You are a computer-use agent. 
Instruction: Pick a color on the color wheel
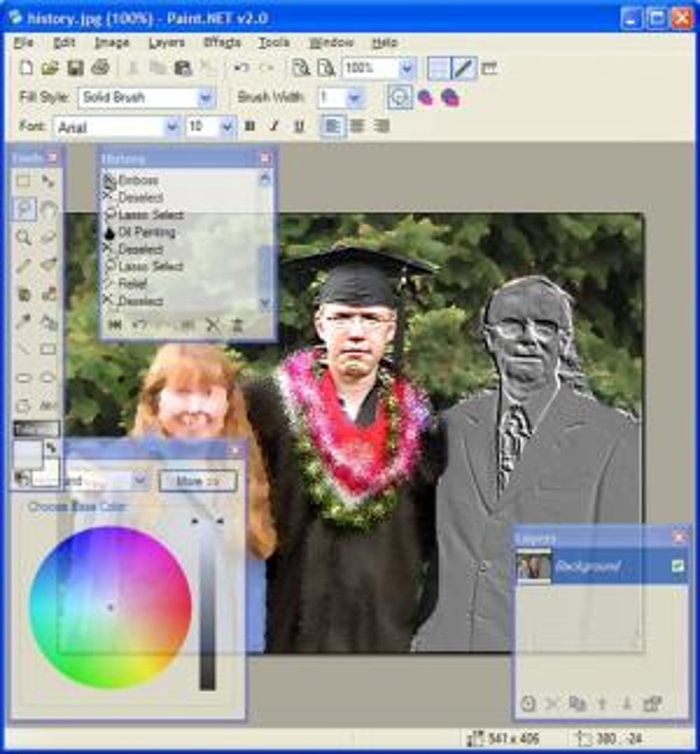[x=110, y=607]
